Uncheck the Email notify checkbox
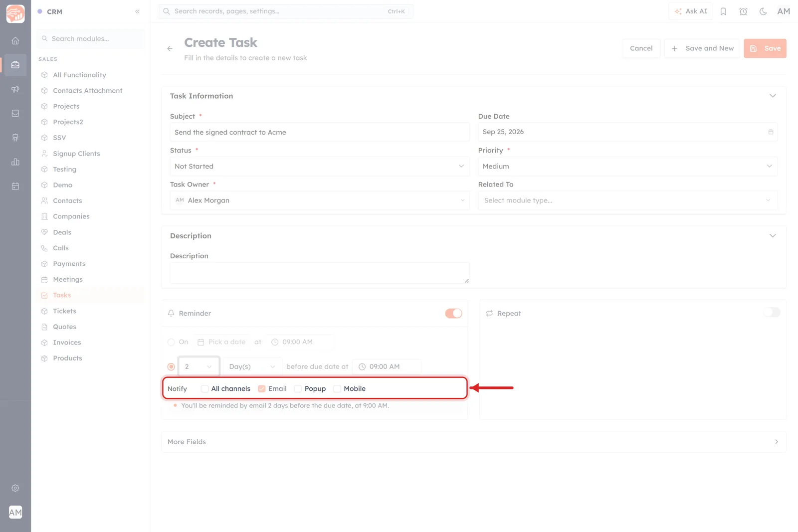The height and width of the screenshot is (532, 798). click(261, 389)
